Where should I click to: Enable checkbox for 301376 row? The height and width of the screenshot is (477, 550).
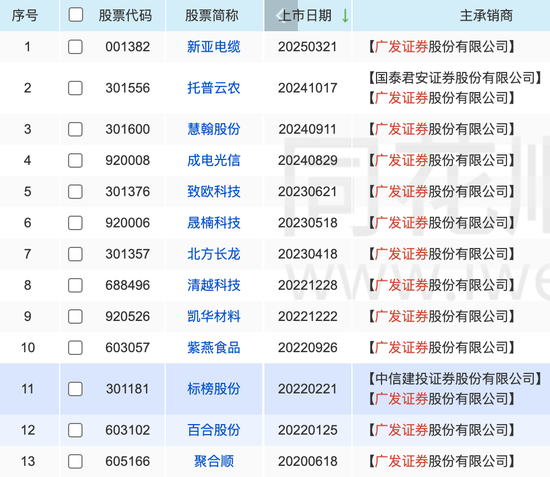(75, 192)
